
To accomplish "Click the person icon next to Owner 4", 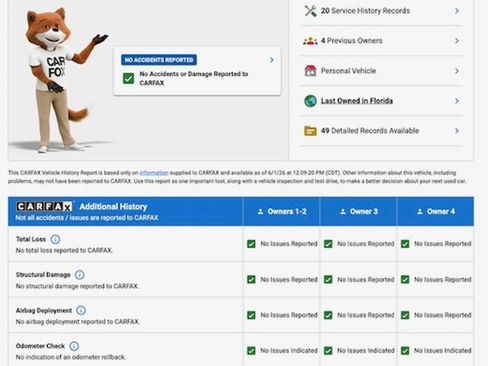I will (x=420, y=212).
